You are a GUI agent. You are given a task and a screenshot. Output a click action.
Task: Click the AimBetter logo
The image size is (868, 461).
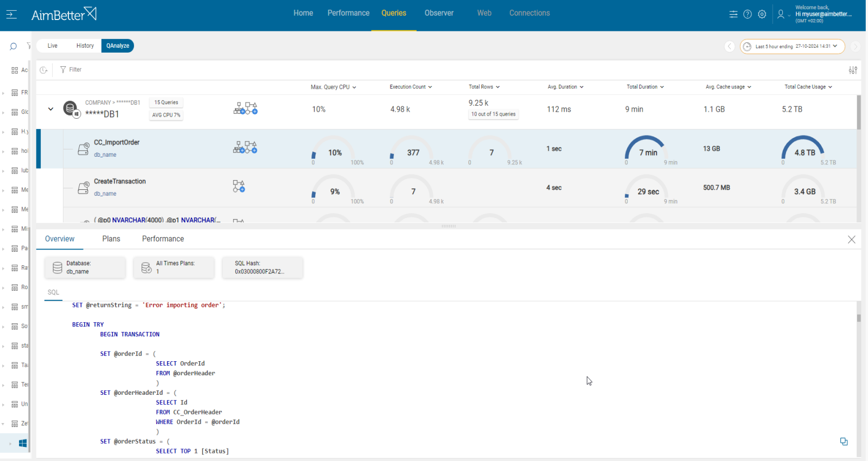pyautogui.click(x=64, y=15)
